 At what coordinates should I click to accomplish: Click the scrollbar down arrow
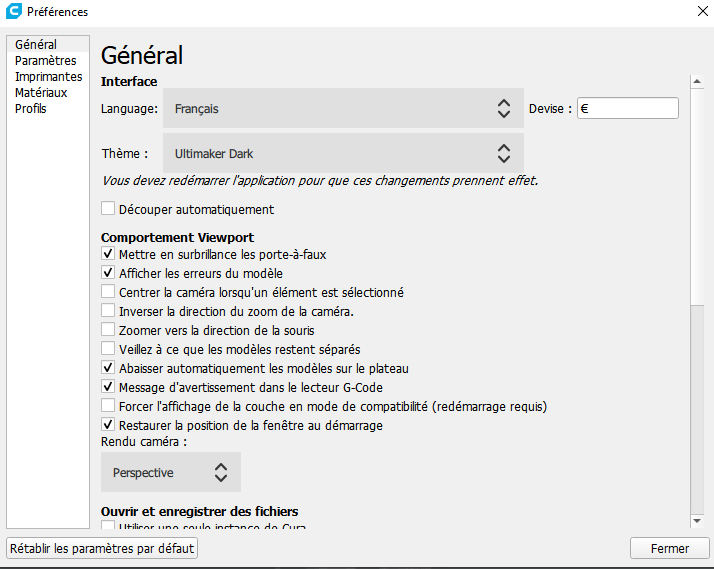click(697, 521)
